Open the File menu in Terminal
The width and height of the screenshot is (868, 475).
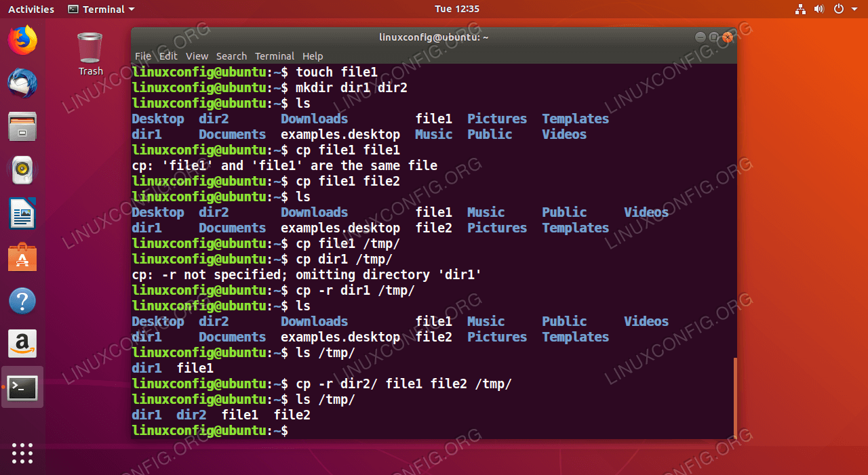coord(143,56)
